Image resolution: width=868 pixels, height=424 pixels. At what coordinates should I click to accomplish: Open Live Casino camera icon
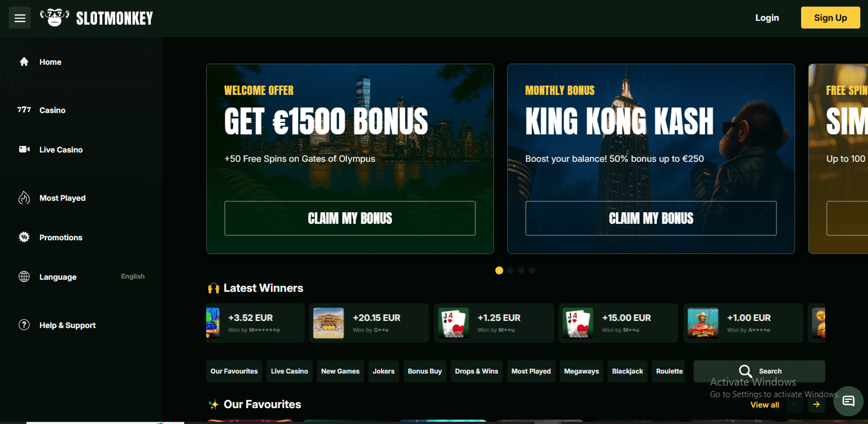click(24, 149)
